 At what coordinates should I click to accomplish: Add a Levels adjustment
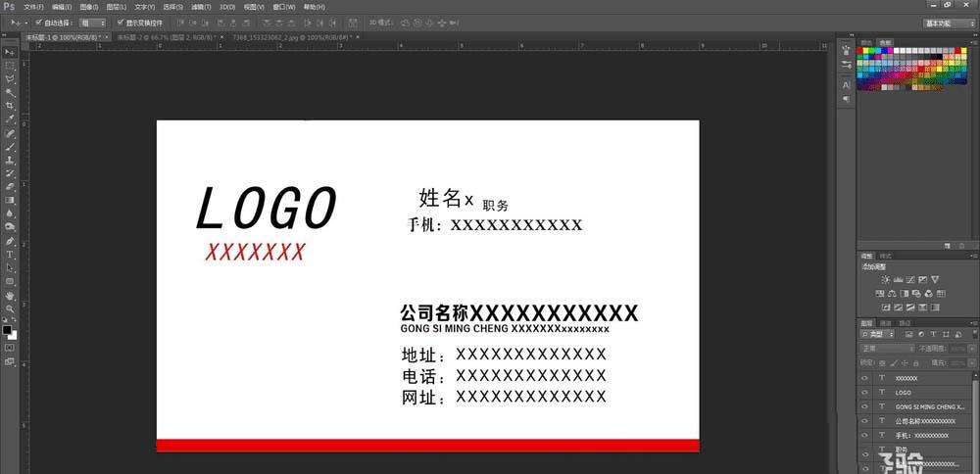pyautogui.click(x=898, y=280)
